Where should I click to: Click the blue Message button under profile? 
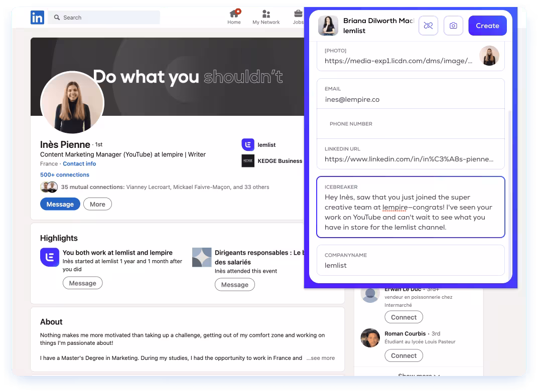point(60,204)
